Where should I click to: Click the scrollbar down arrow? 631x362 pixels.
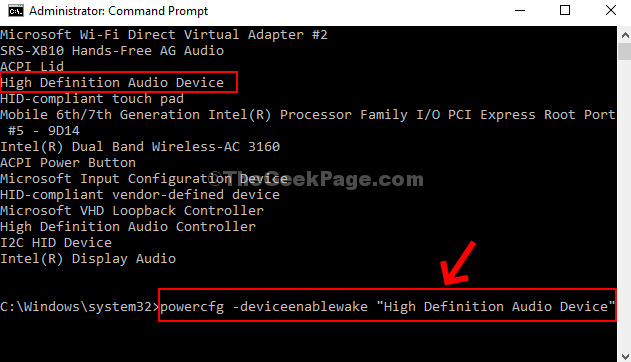point(625,356)
